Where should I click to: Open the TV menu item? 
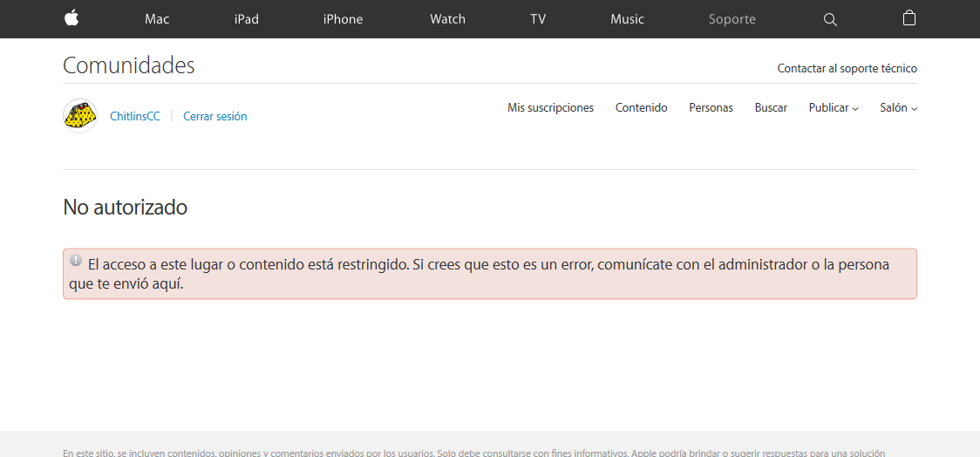coord(538,19)
